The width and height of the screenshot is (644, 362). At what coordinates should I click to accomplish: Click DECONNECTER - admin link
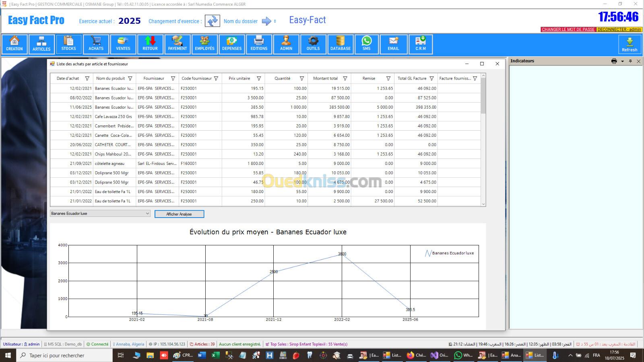pyautogui.click(x=619, y=29)
